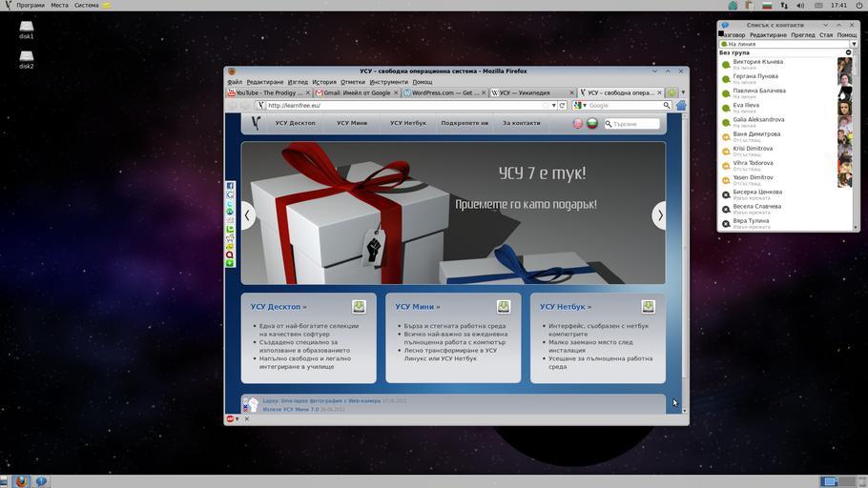Viewport: 868px width, 488px height.
Task: Click the reload button in address bar
Action: 562,106
